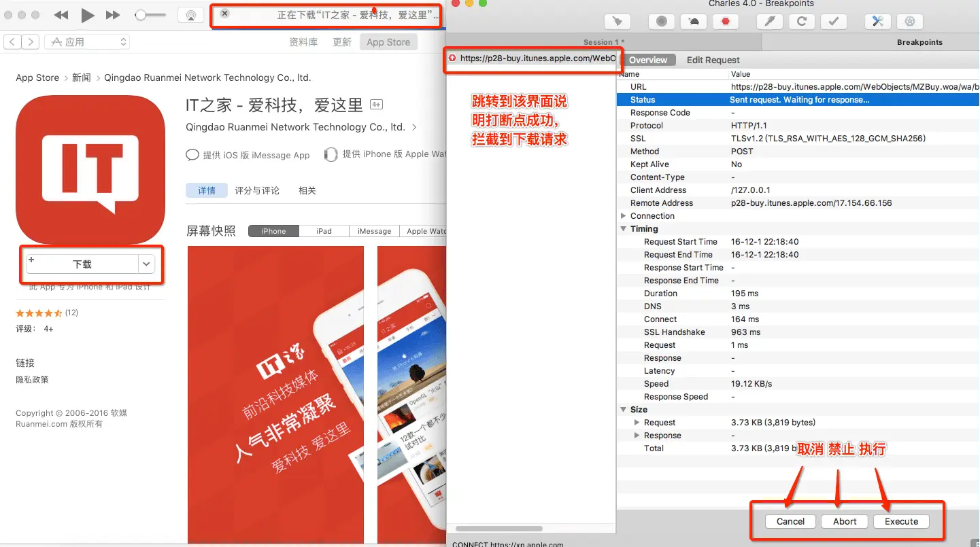Open the 评分与评论 tab
The width and height of the screenshot is (980, 547).
click(257, 190)
